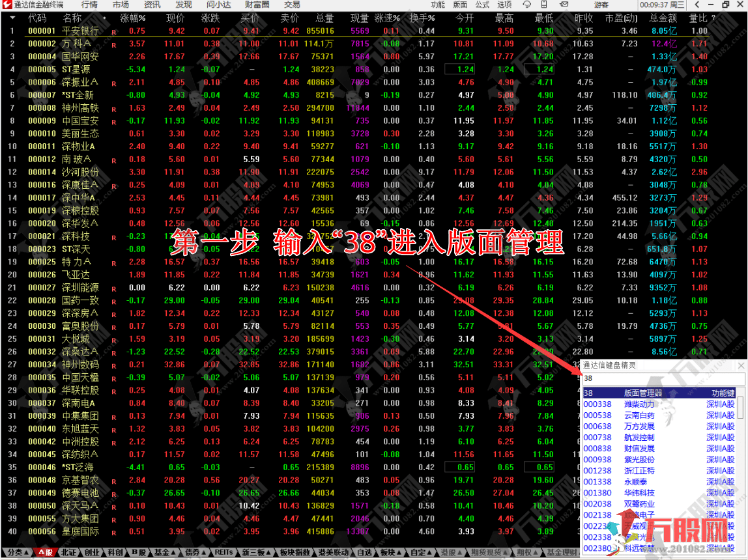This screenshot has height=560, width=748.
Task: Select the 000056 皇庭国际 stock row
Action: click(x=290, y=531)
